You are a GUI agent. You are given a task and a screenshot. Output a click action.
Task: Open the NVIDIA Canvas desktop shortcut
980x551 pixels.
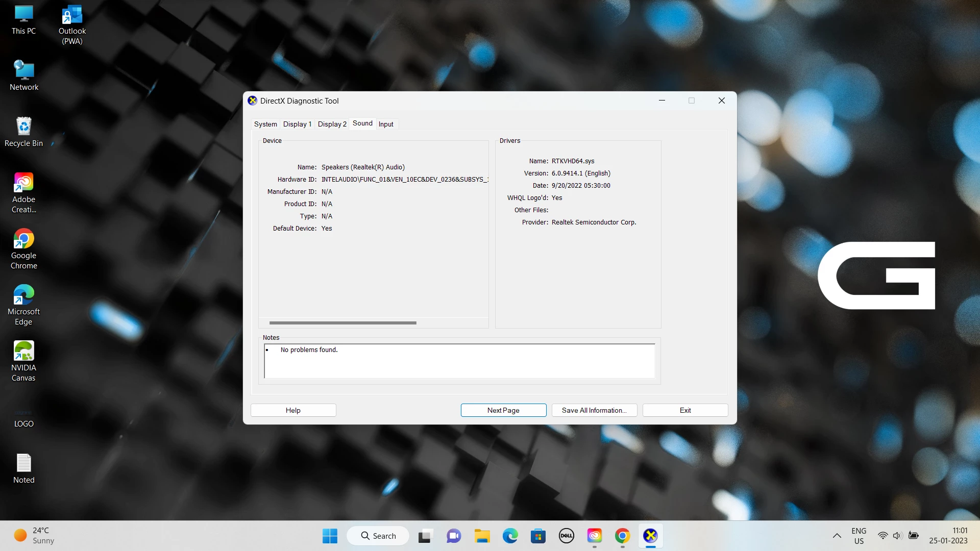[23, 361]
